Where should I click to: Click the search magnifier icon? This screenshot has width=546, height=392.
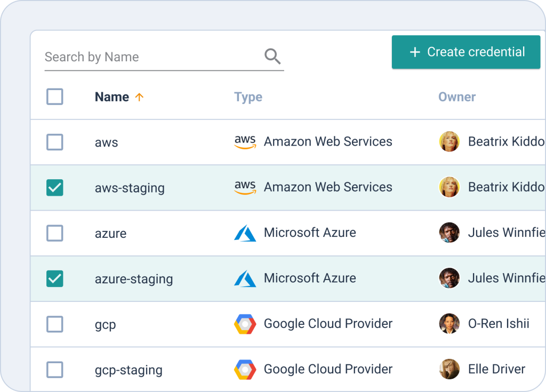coord(272,57)
